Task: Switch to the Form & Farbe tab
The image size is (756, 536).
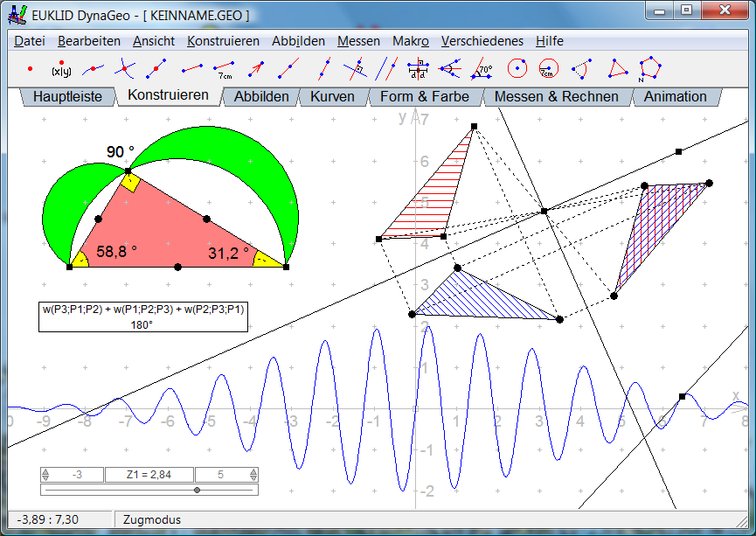Action: tap(424, 97)
